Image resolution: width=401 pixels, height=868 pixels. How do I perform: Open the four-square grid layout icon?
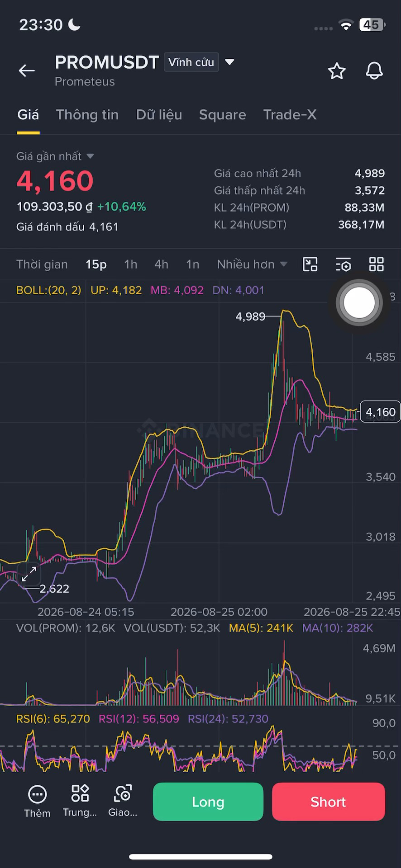pos(377,264)
